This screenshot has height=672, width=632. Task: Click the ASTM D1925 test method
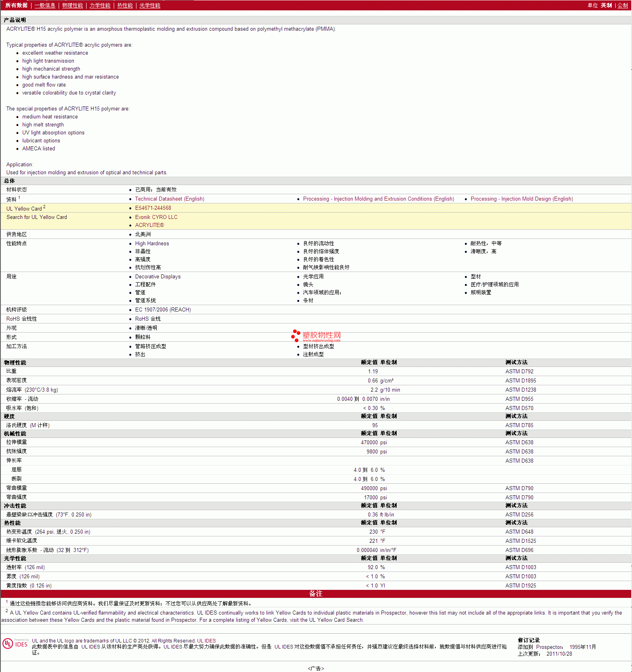[x=521, y=585]
